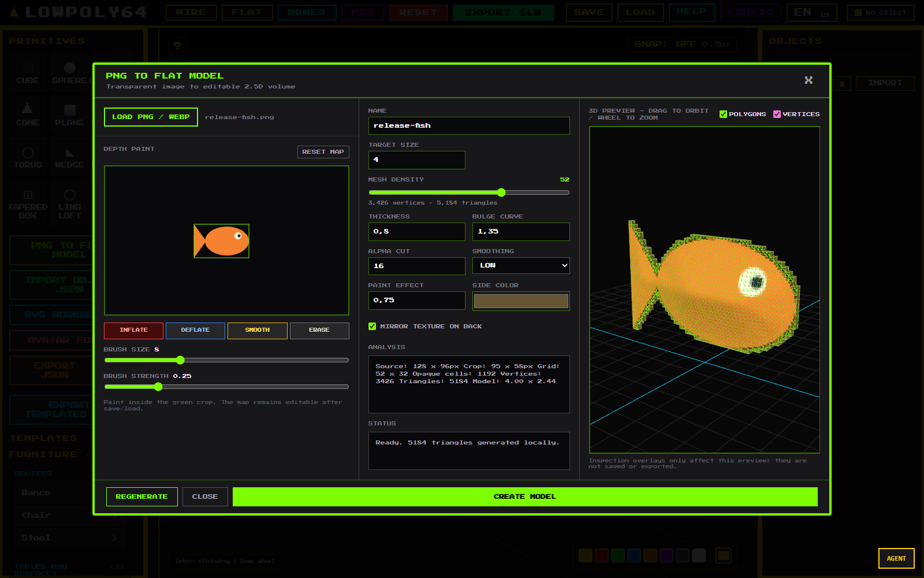Image resolution: width=924 pixels, height=578 pixels.
Task: Click the Flat mode button in top bar
Action: point(247,12)
